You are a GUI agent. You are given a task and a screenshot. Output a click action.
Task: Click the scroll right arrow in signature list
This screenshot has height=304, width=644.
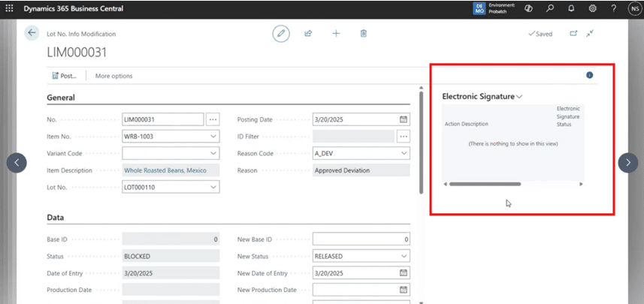click(581, 184)
